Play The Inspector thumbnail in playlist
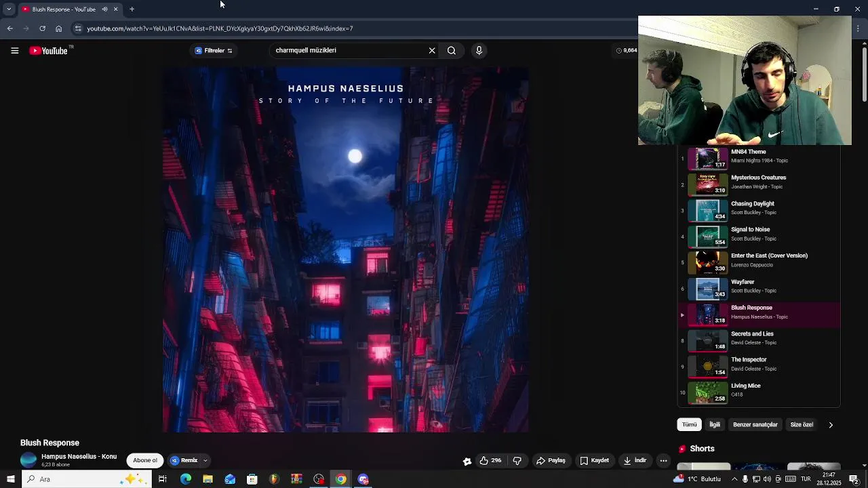The width and height of the screenshot is (868, 488). pos(707,366)
